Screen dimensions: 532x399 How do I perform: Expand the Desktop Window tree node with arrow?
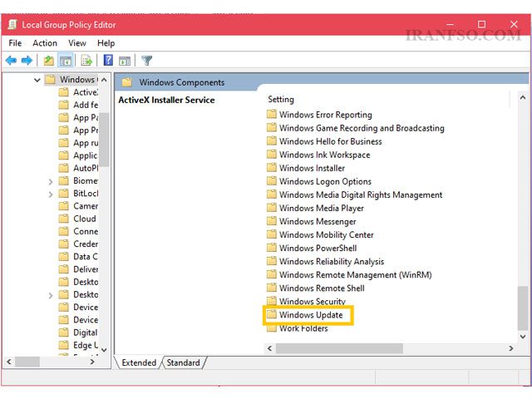click(x=51, y=295)
